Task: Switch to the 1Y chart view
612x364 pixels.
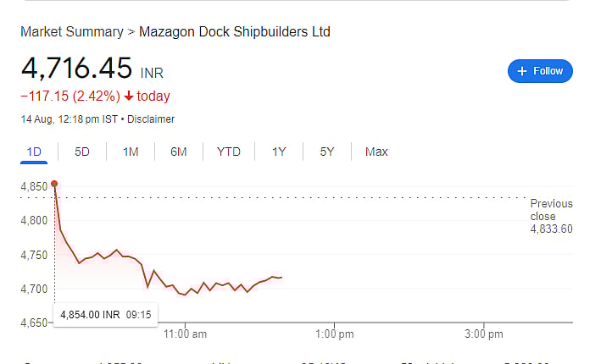Action: pos(279,152)
